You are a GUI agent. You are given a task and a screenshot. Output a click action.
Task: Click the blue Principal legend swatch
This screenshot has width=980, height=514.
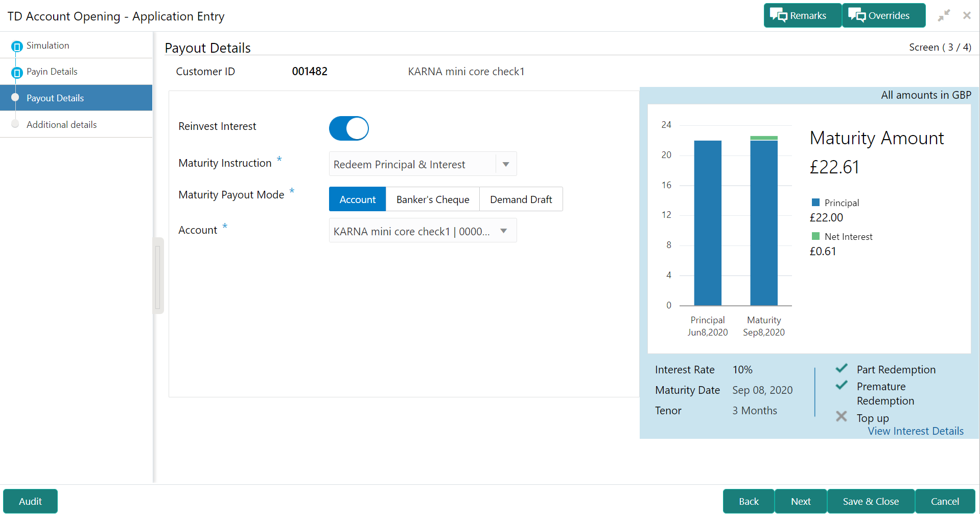coord(815,203)
